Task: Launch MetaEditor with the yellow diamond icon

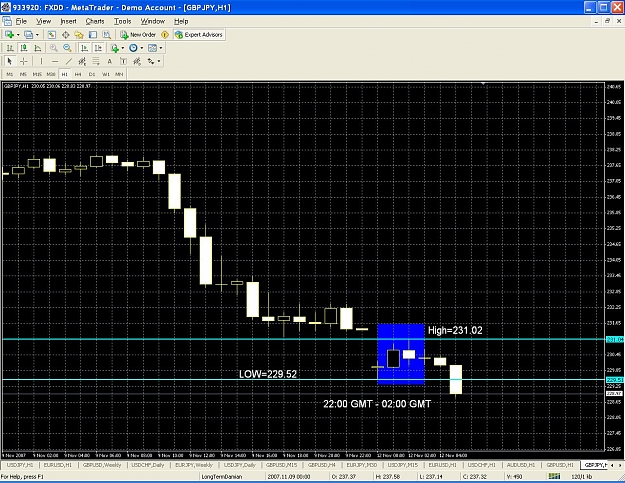Action: click(x=165, y=35)
